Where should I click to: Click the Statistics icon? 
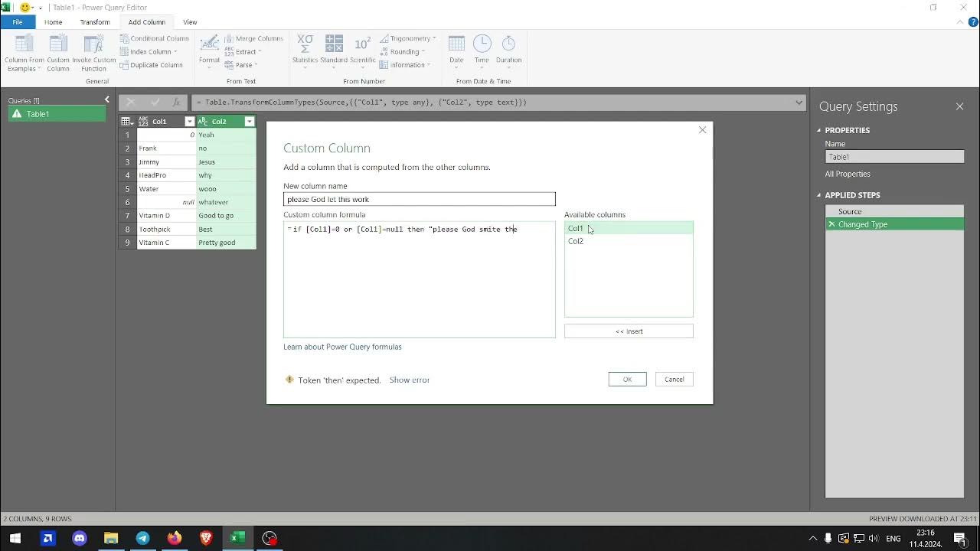tap(305, 44)
